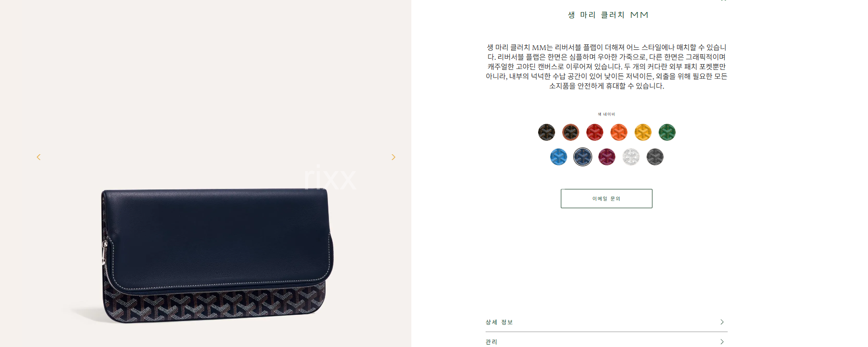Select the orange color swatch
The height and width of the screenshot is (347, 868).
point(619,132)
